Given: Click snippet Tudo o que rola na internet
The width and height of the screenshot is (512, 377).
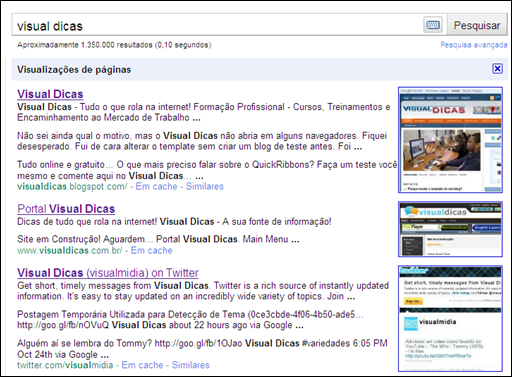Looking at the screenshot, I should pos(204,112).
